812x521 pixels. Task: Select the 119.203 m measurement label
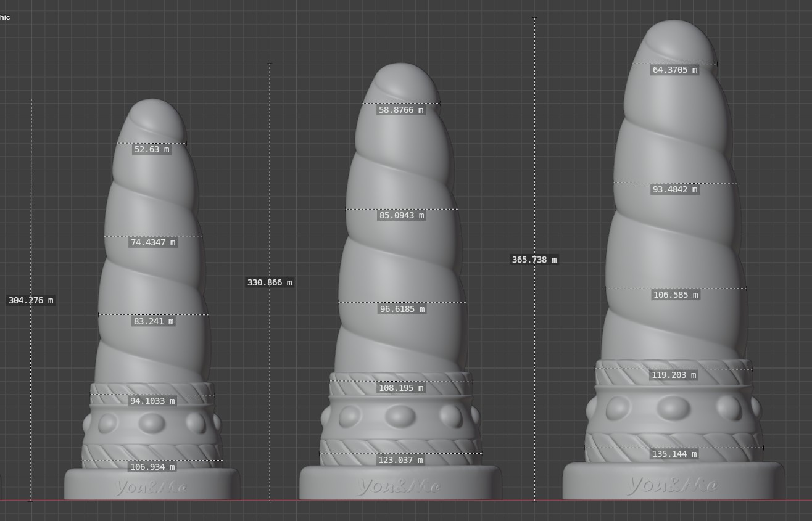674,375
